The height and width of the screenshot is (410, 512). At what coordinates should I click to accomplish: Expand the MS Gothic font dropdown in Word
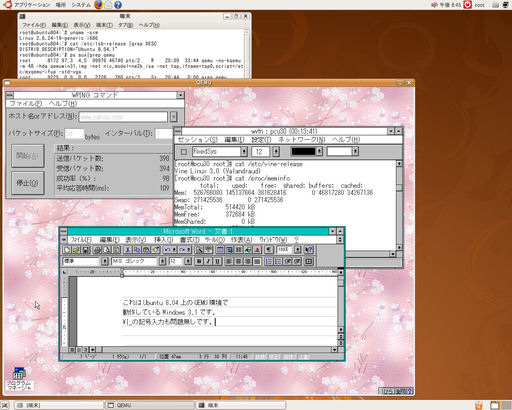[163, 262]
